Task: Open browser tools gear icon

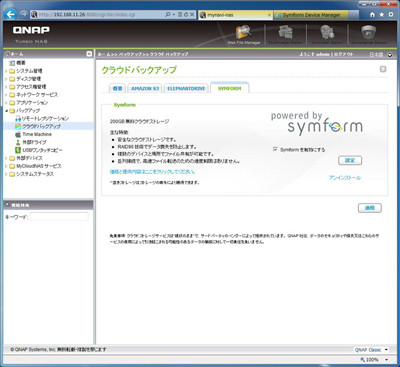Action: point(391,15)
